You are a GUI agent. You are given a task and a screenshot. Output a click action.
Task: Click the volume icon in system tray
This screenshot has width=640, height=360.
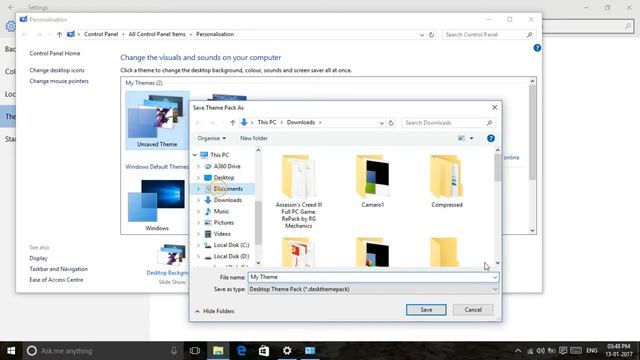click(x=540, y=351)
